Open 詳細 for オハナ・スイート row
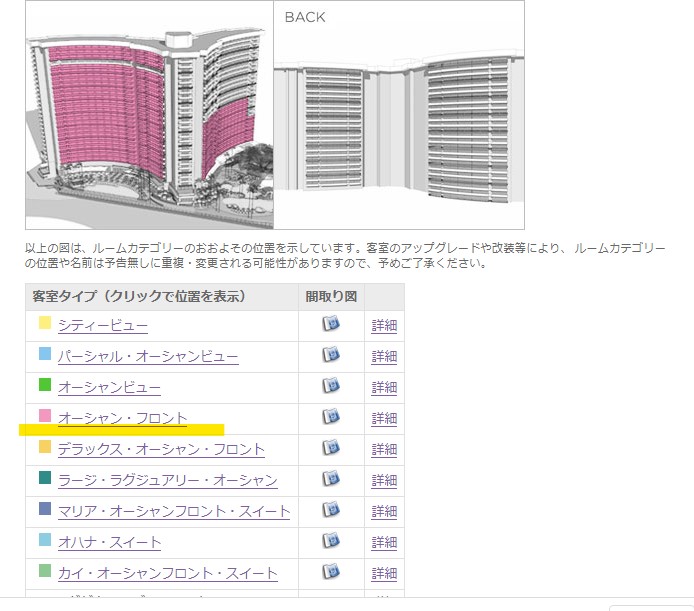The width and height of the screenshot is (694, 611). coord(384,543)
